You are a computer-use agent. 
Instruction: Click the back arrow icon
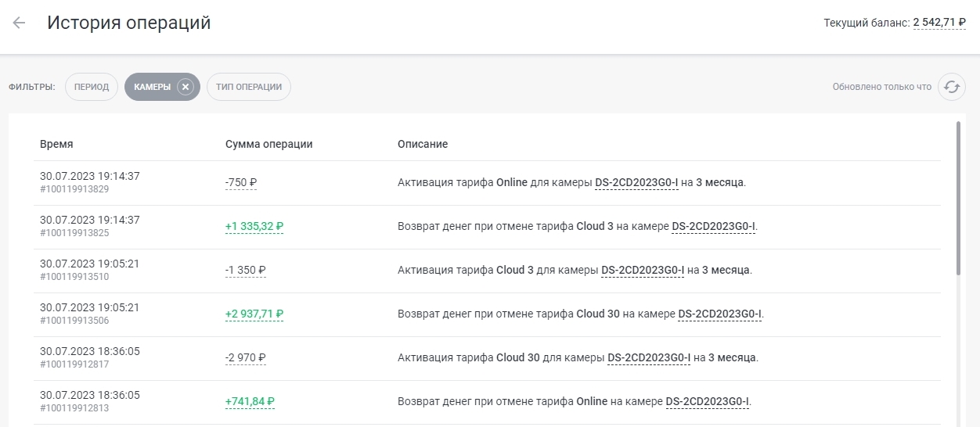click(x=19, y=23)
